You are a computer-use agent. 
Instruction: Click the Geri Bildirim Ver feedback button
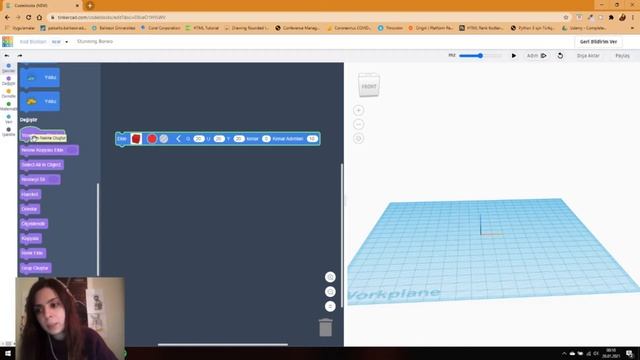[x=598, y=42]
